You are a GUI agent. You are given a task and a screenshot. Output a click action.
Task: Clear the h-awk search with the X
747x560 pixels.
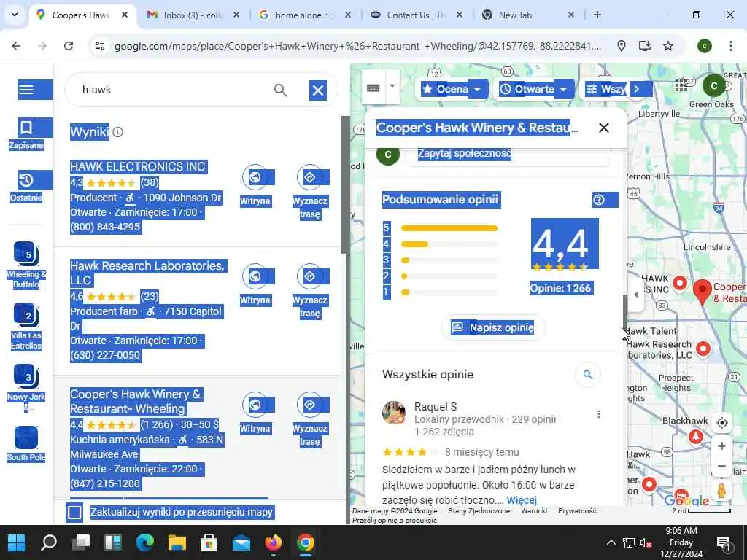(x=318, y=90)
